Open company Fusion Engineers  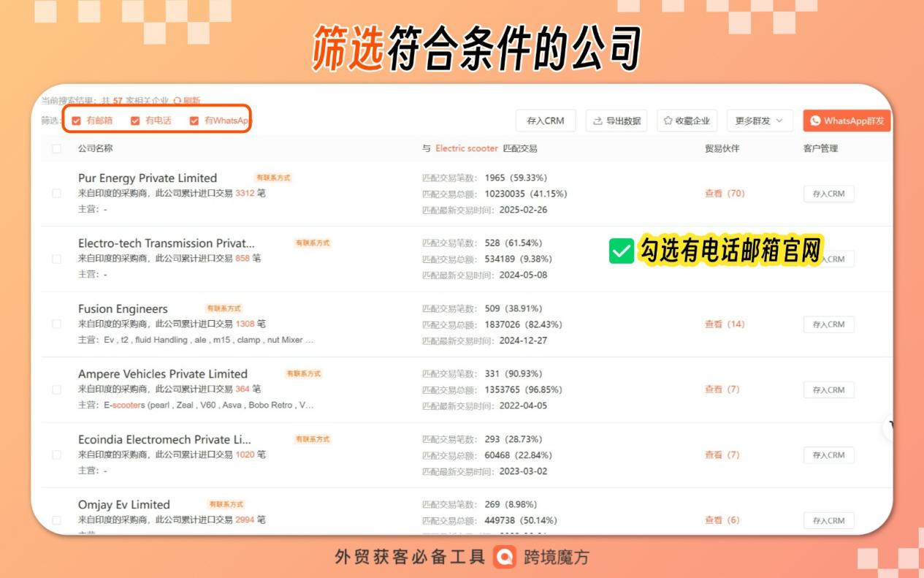[x=123, y=308]
